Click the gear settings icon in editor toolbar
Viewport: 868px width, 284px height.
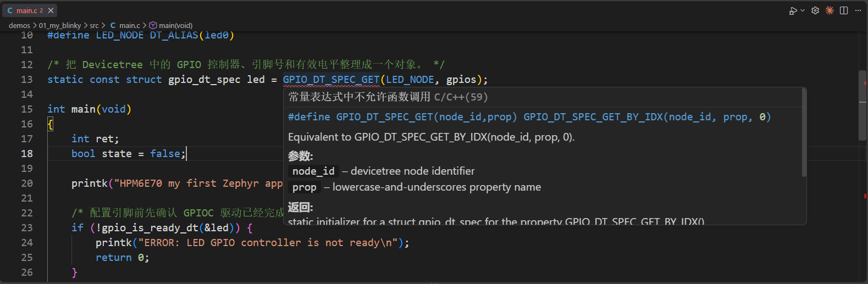815,10
